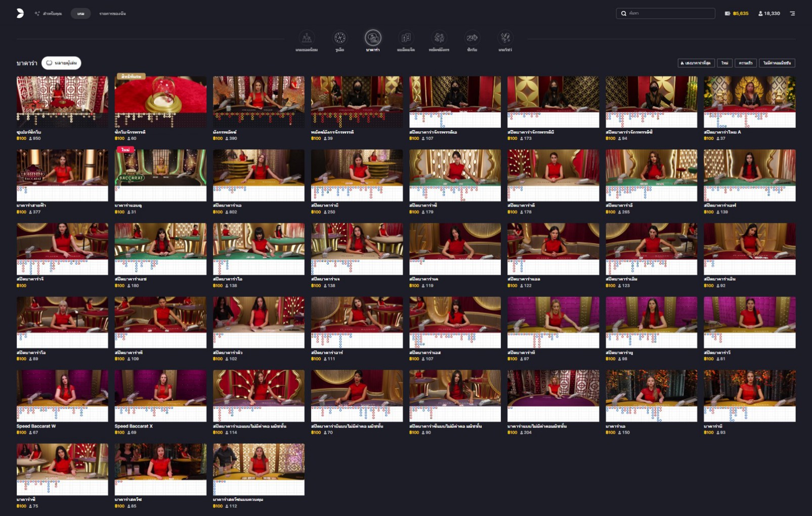The image size is (812, 516).
Task: Filter by the fire-icon most popular baccarat
Action: (696, 63)
